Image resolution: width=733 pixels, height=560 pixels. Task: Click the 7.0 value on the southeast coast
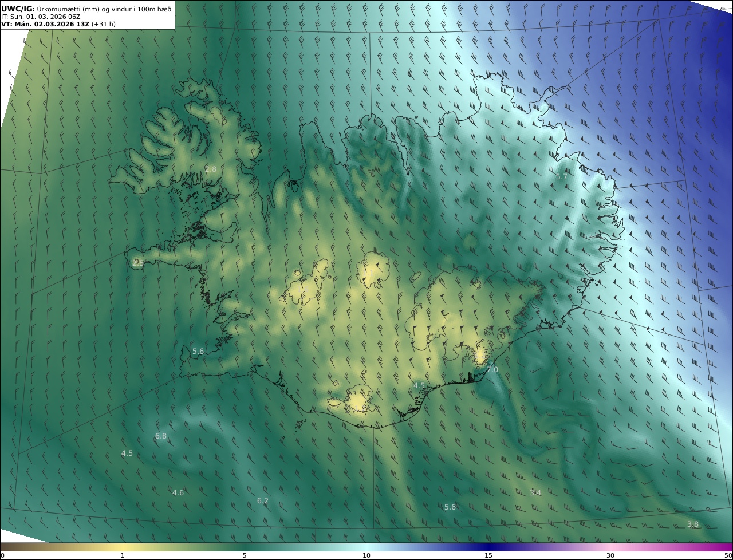click(492, 370)
